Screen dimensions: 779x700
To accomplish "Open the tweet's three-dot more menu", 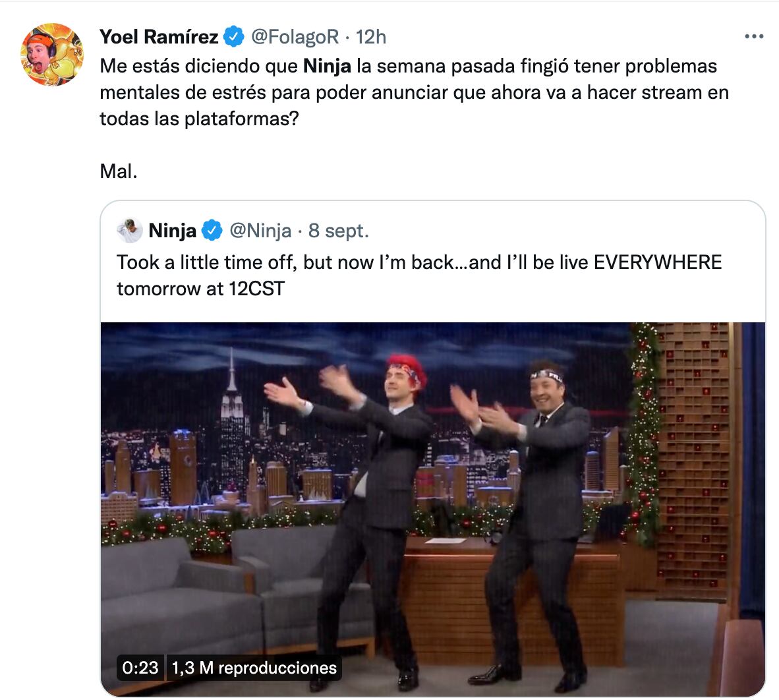I will coord(753,37).
